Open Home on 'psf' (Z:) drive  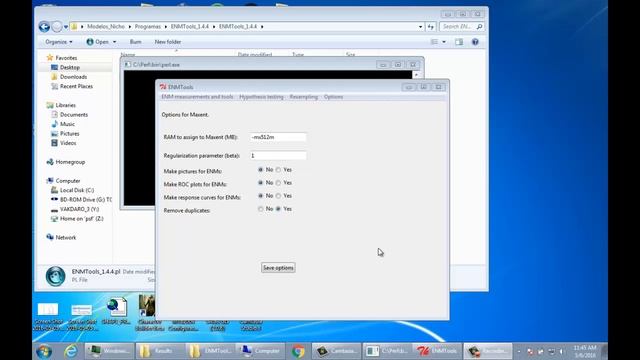tap(82, 219)
